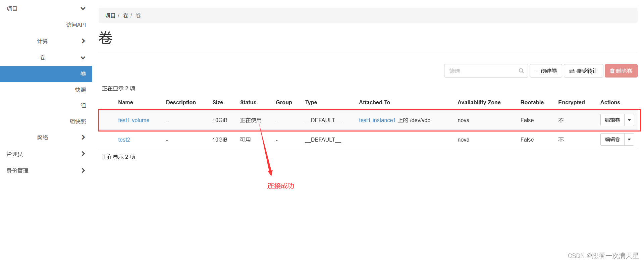This screenshot has height=262, width=644.
Task: Open 组快照 in the sidebar
Action: click(78, 121)
